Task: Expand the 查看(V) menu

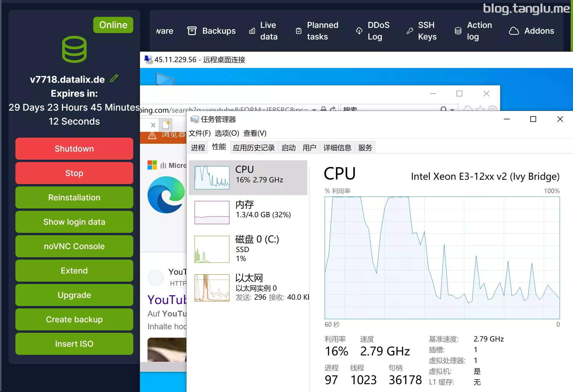Action: 255,133
